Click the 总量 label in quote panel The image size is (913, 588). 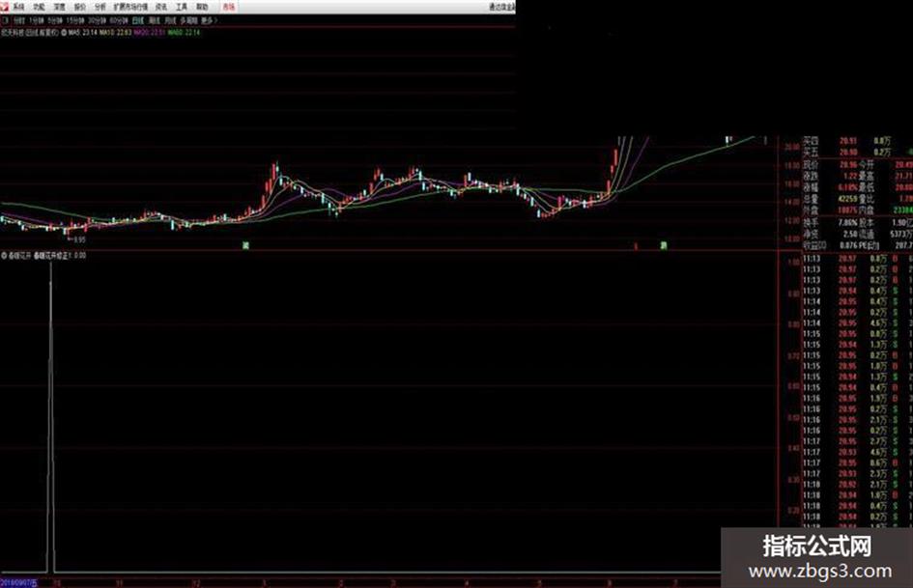812,199
